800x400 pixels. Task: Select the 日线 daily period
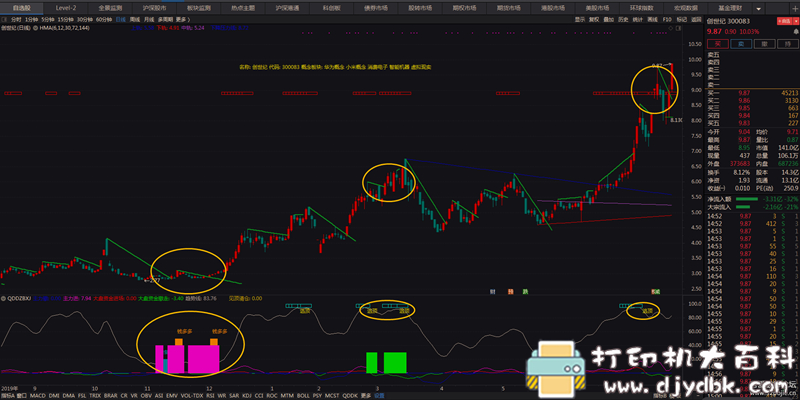tap(121, 20)
